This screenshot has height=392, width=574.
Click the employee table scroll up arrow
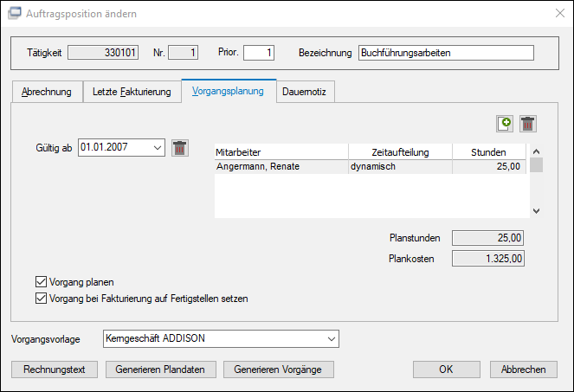click(x=536, y=151)
